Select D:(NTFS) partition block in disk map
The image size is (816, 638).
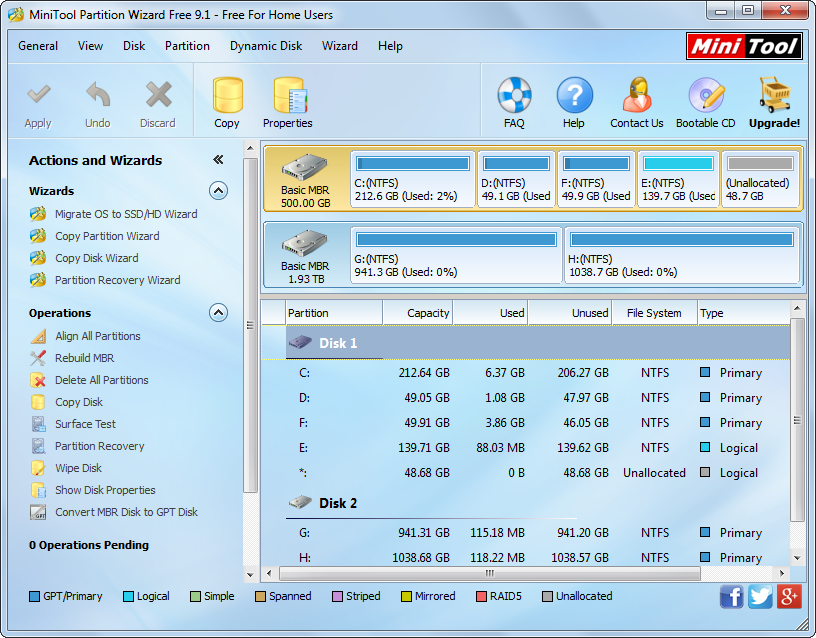tap(516, 179)
